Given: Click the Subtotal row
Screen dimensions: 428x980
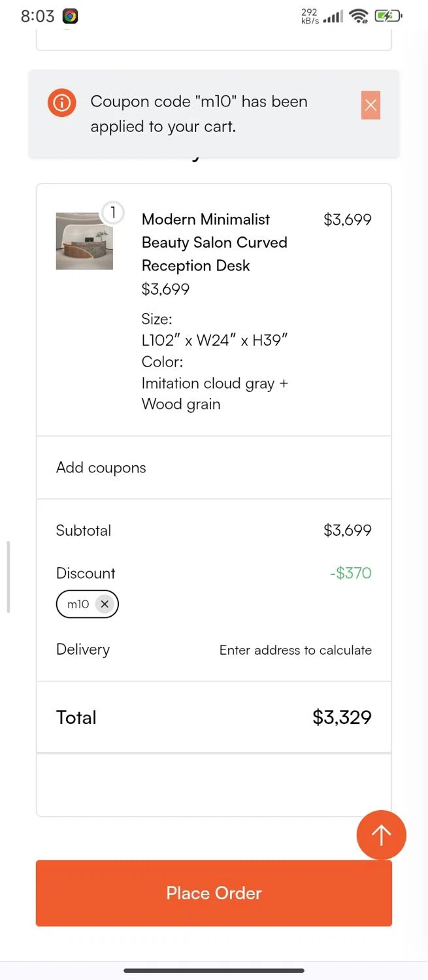Looking at the screenshot, I should 214,531.
